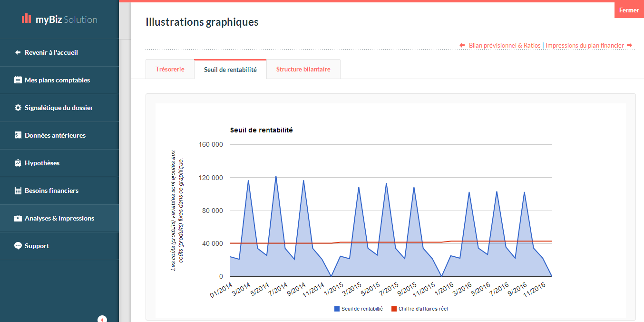Viewport: 644px width, 322px height.
Task: Click the 1/2016 x-axis label
Action: 444,290
